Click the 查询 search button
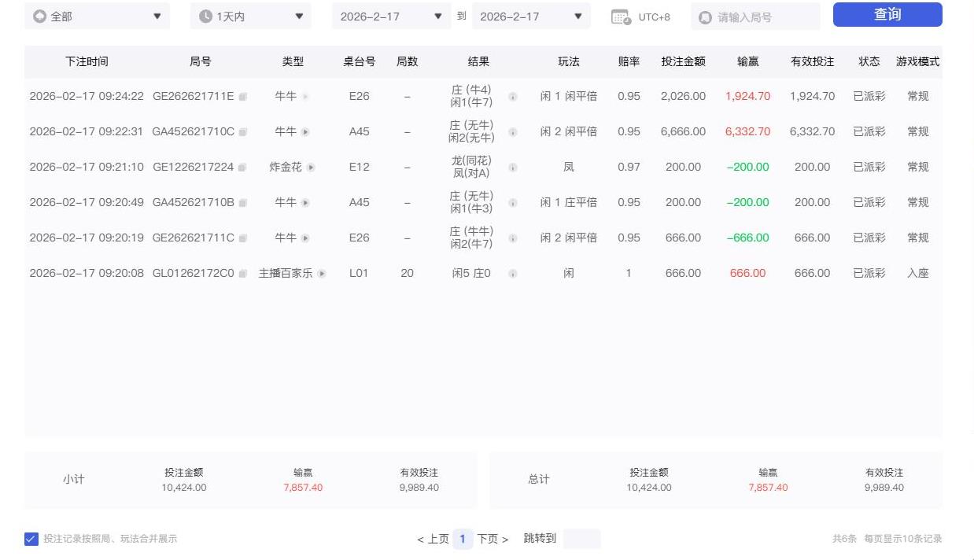974x560 pixels. pos(887,14)
